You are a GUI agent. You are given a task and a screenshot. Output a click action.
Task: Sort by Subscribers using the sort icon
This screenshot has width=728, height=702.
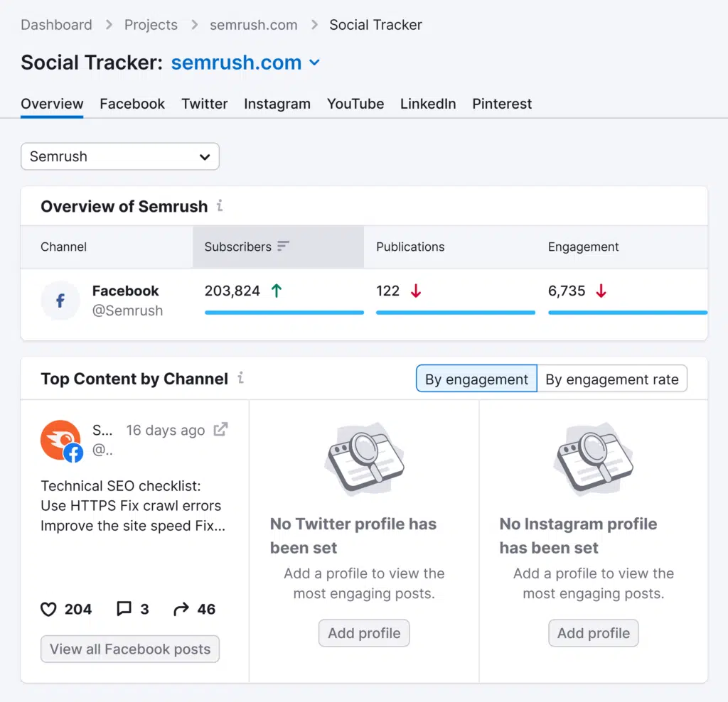coord(284,247)
